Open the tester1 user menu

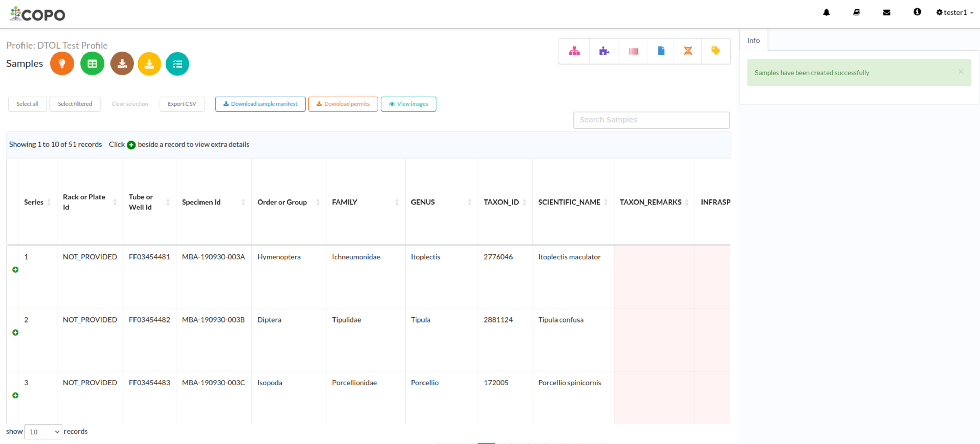point(954,13)
